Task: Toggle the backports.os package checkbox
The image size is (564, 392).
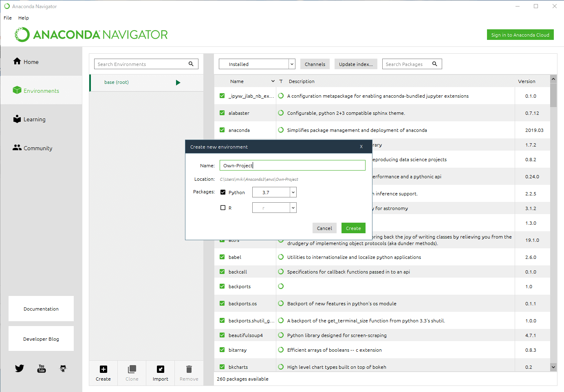Action: pos(222,303)
